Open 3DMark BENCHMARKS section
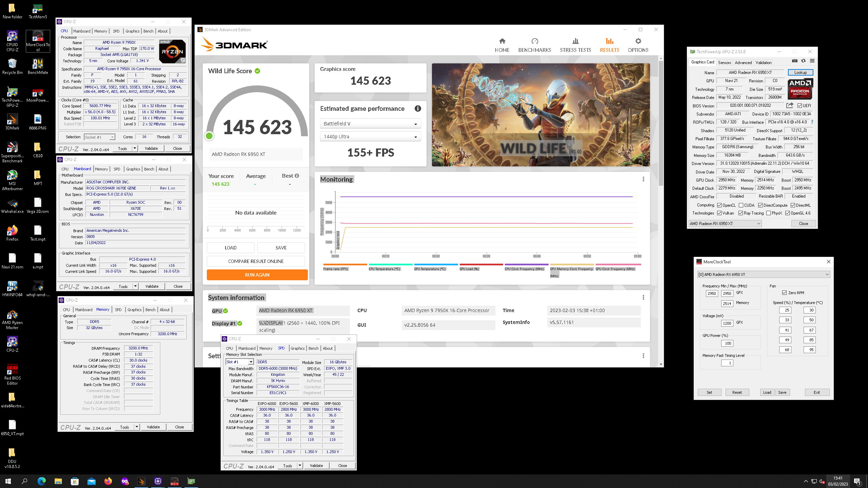 click(535, 45)
